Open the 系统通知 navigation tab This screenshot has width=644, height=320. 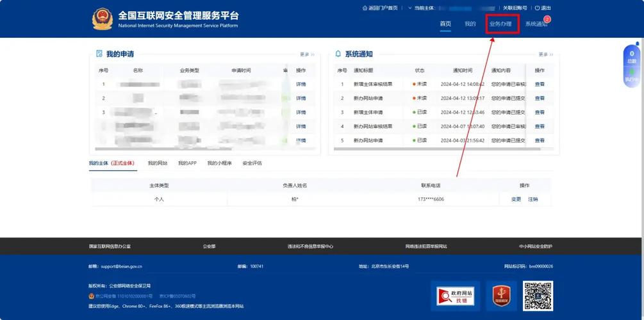[536, 24]
